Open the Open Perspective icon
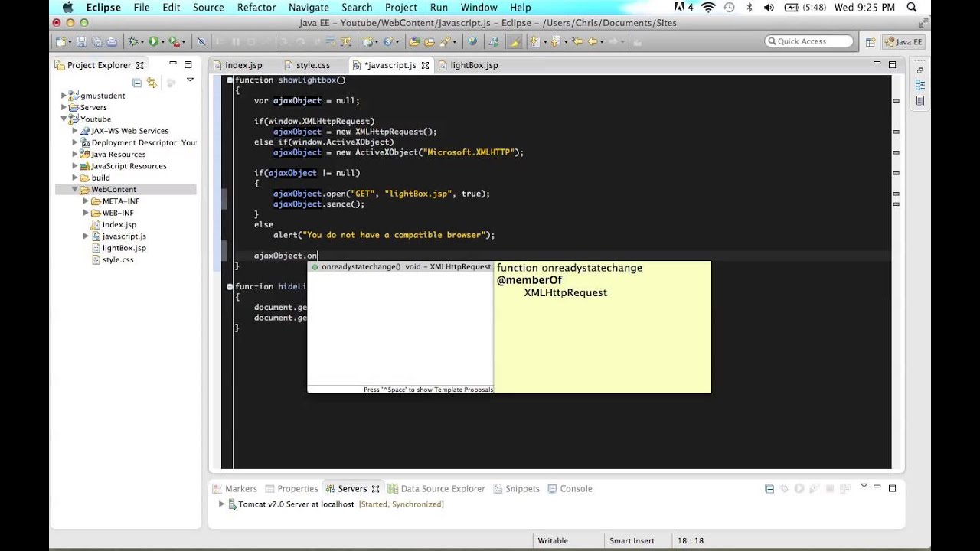Image resolution: width=980 pixels, height=551 pixels. (x=870, y=42)
